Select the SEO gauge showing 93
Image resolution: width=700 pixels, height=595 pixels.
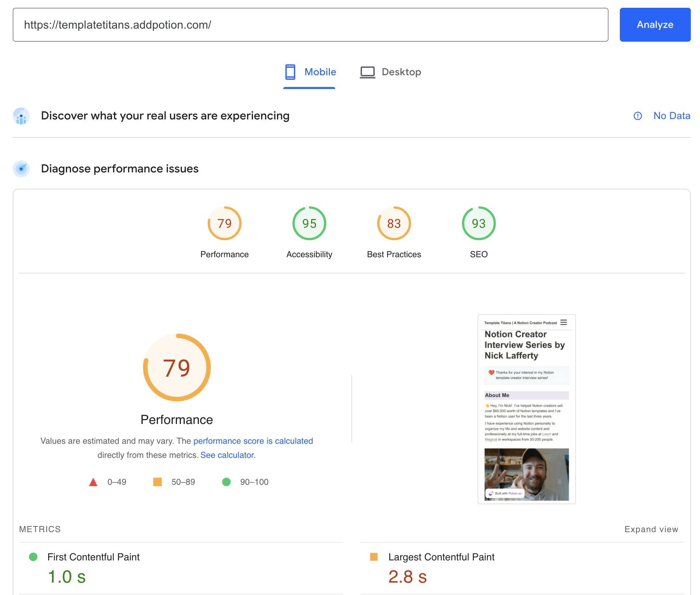click(478, 223)
